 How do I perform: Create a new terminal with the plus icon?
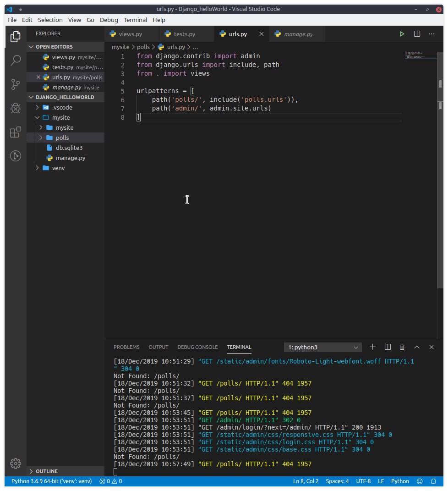[372, 347]
